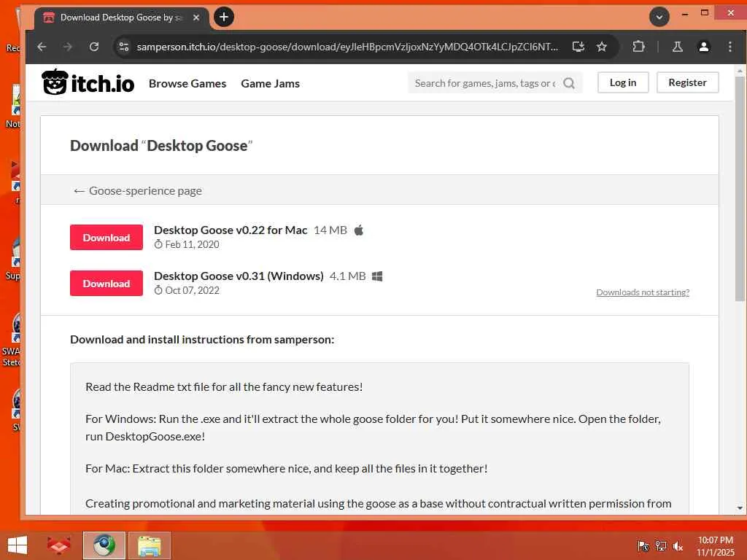The width and height of the screenshot is (747, 560).
Task: Open a new browser tab
Action: coord(224,17)
